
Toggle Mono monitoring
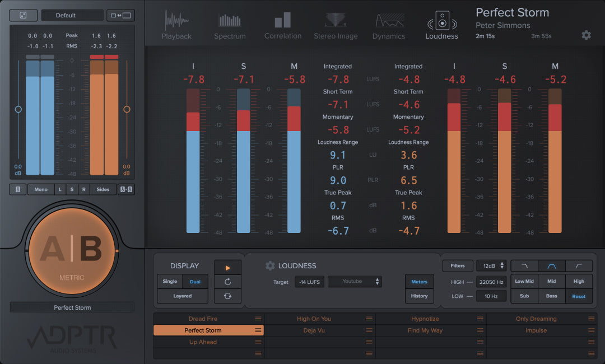click(41, 190)
